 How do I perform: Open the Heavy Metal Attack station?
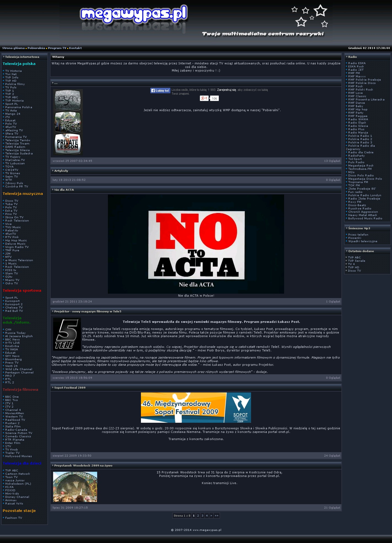point(363,215)
